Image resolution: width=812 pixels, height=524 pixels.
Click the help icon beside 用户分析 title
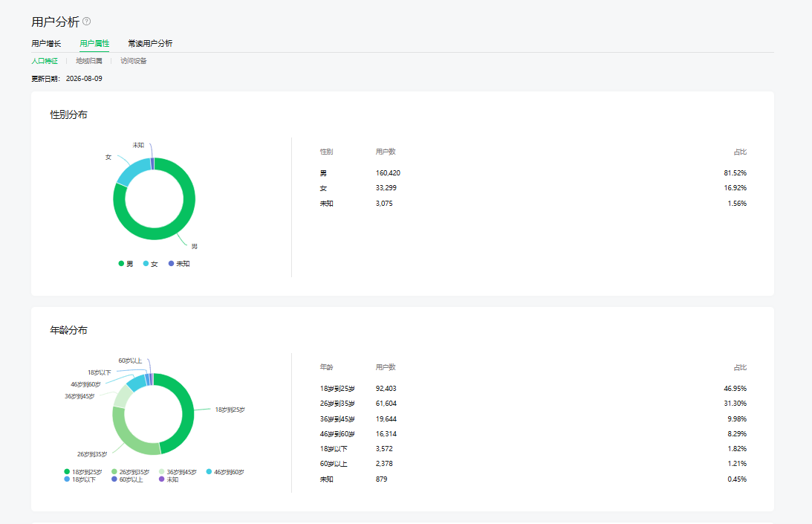pos(86,22)
